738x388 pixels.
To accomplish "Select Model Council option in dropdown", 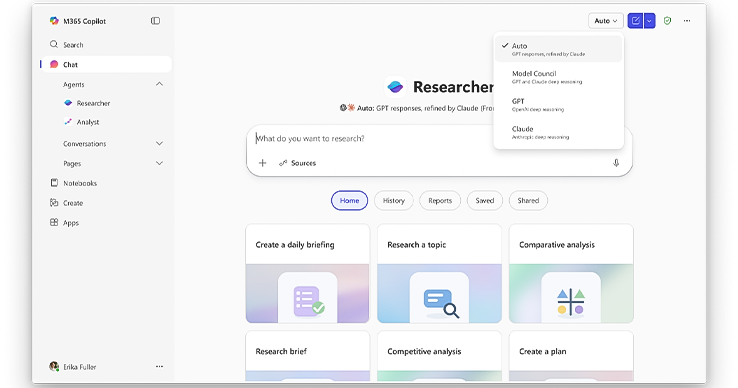I will (559, 77).
